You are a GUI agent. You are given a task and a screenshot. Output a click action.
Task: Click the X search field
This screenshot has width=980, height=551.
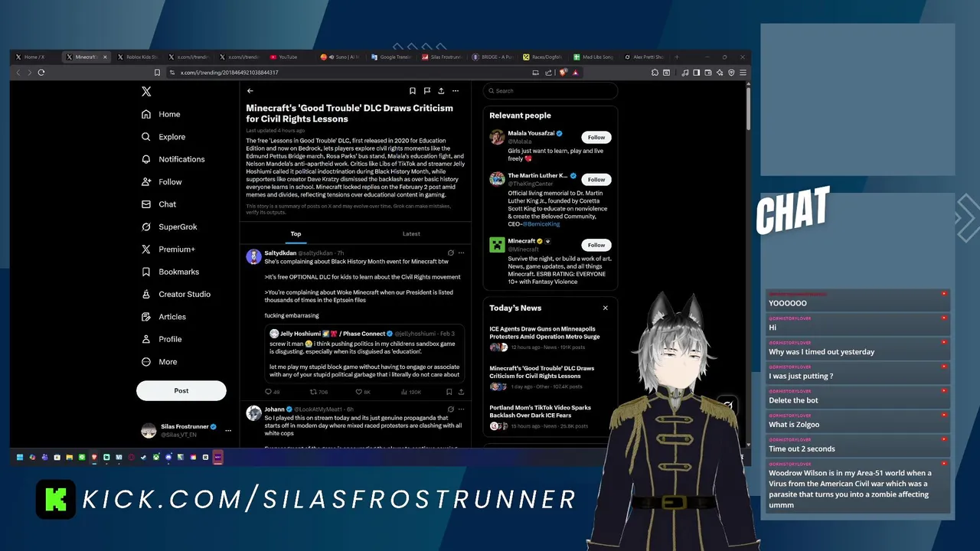pyautogui.click(x=550, y=91)
